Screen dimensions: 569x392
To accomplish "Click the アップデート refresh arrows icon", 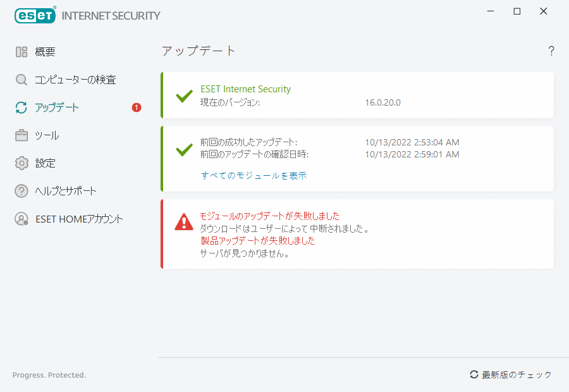I will [x=21, y=107].
